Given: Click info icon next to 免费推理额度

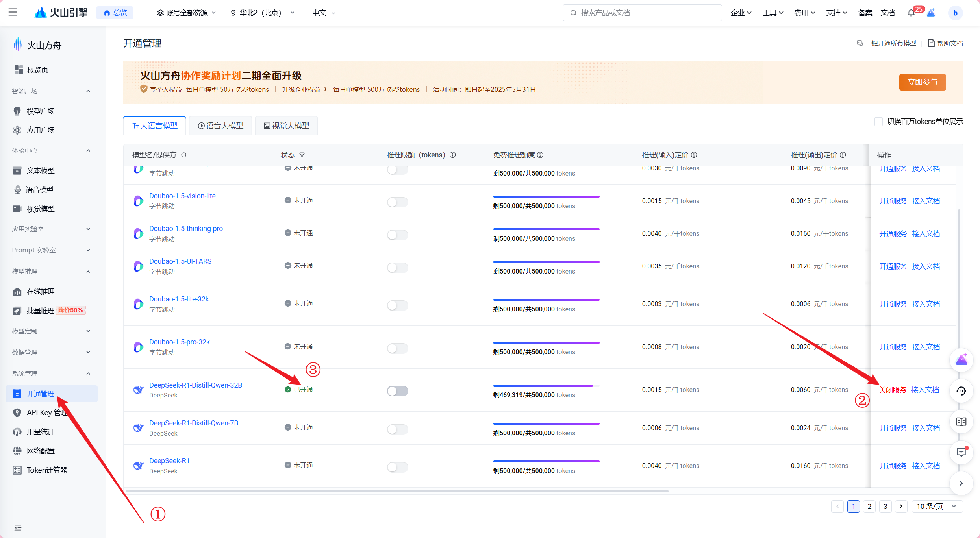Looking at the screenshot, I should (540, 155).
